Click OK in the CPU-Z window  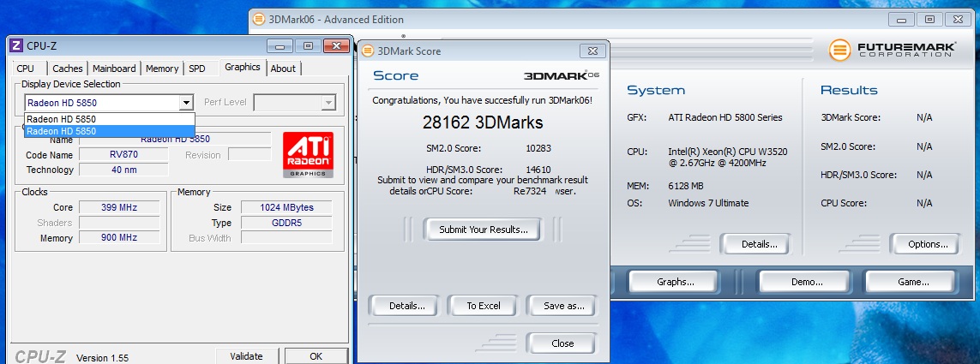[x=316, y=356]
